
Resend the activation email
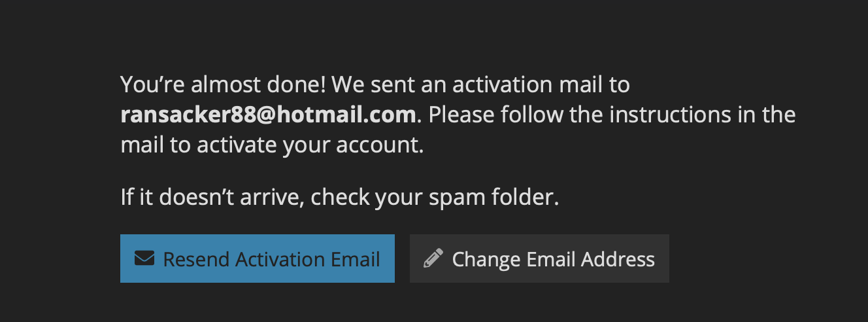coord(258,259)
